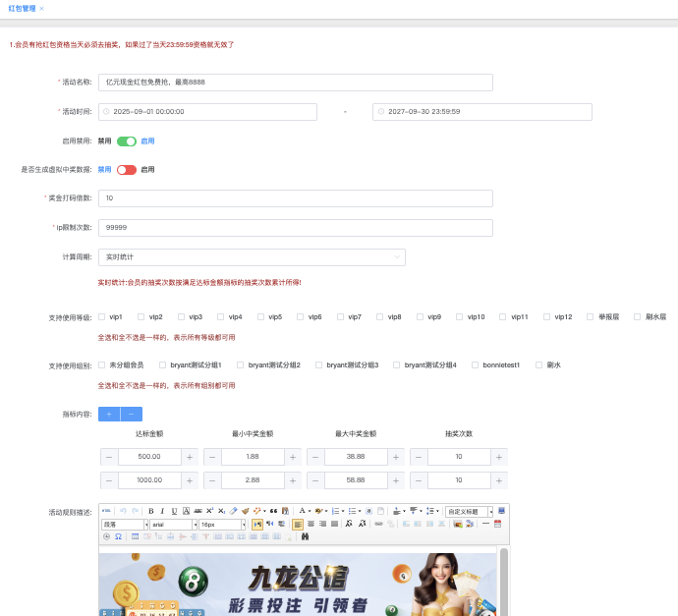Click the undo arrow in editor toolbar
678x616 pixels.
click(x=123, y=511)
